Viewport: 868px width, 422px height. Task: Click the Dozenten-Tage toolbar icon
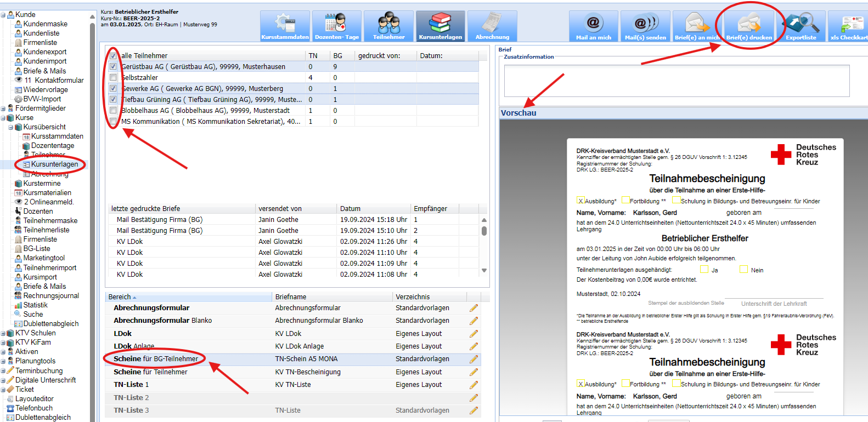[336, 26]
